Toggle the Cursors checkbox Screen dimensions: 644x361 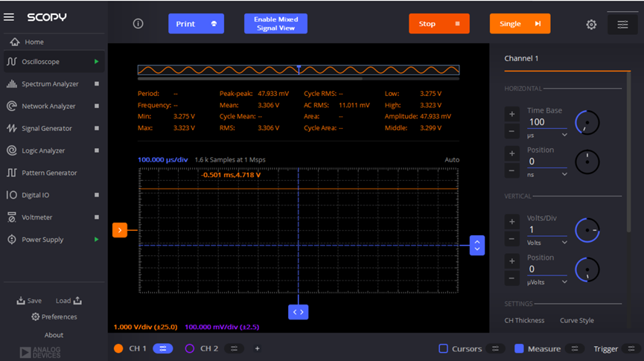pos(443,348)
